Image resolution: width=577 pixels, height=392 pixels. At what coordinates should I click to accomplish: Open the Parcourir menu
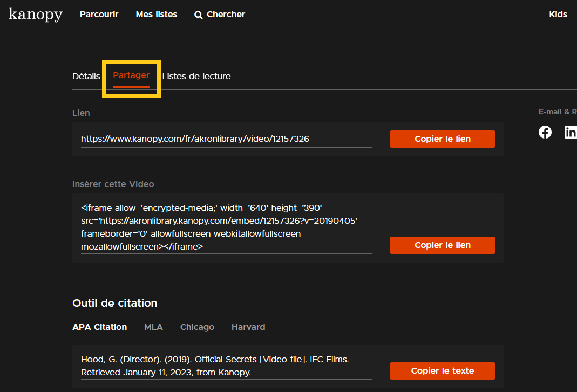99,15
